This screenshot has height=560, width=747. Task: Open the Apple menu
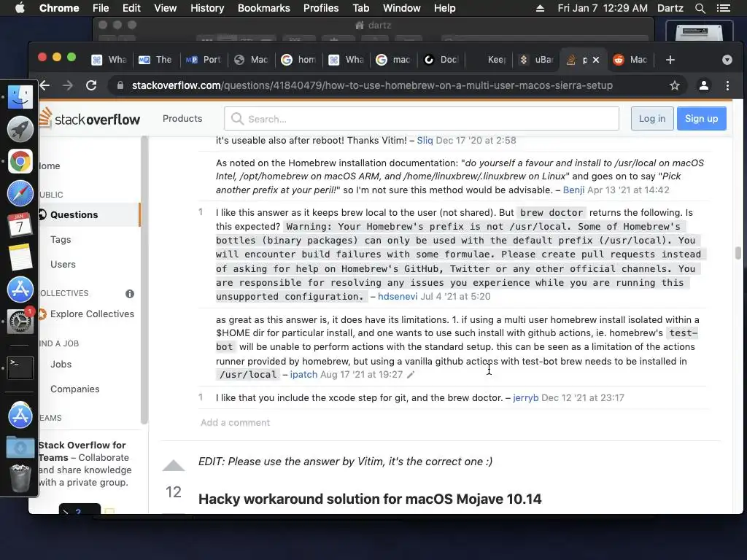[x=20, y=8]
